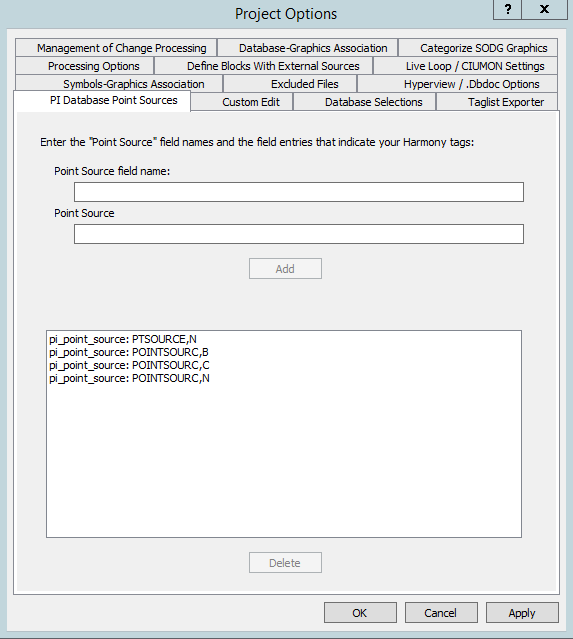
Task: Close the Project Options dialog with X
Action: point(544,9)
